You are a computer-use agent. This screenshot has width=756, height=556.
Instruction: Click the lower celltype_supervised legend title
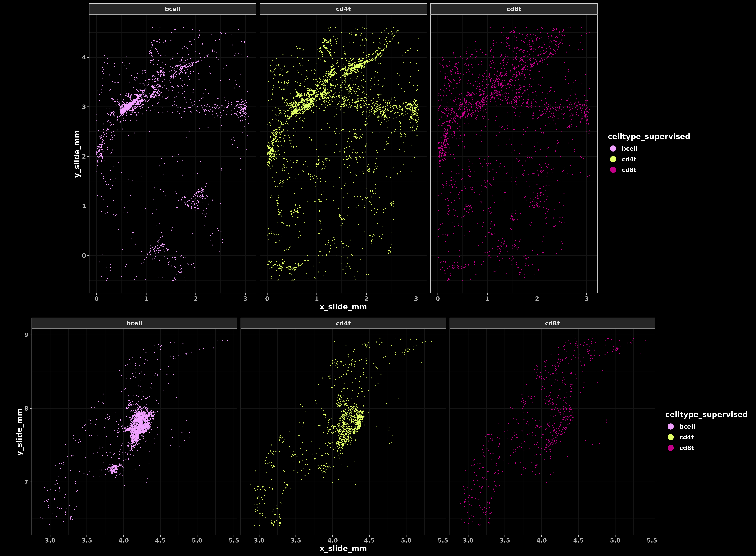pyautogui.click(x=706, y=415)
